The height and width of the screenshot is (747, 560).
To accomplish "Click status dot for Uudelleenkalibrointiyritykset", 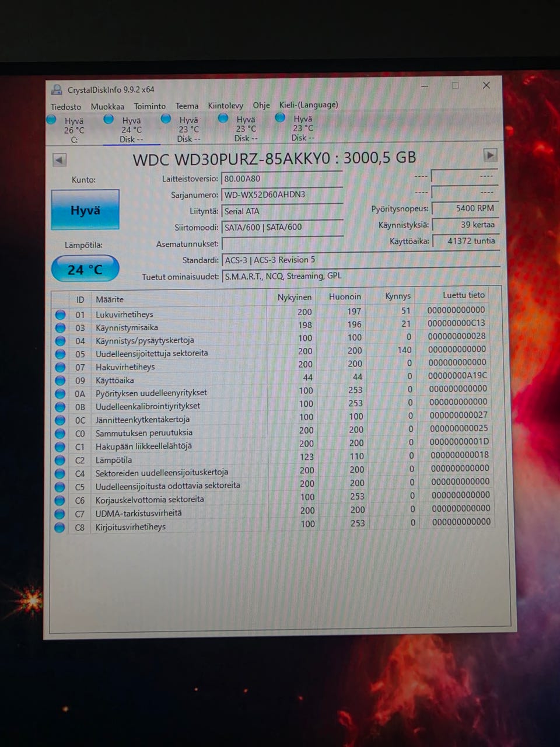I will (60, 407).
